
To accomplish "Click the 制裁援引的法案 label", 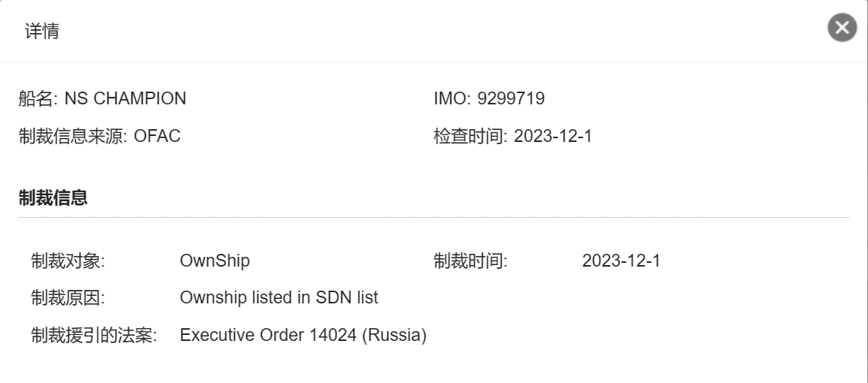I will tap(94, 335).
